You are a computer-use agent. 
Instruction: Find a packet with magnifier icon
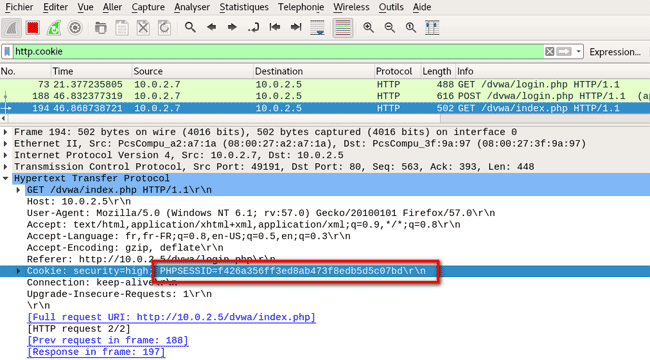point(190,27)
